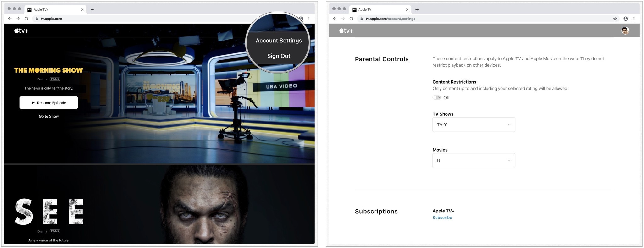Image resolution: width=644 pixels, height=248 pixels.
Task: Open the Movies rating dropdown
Action: click(474, 161)
